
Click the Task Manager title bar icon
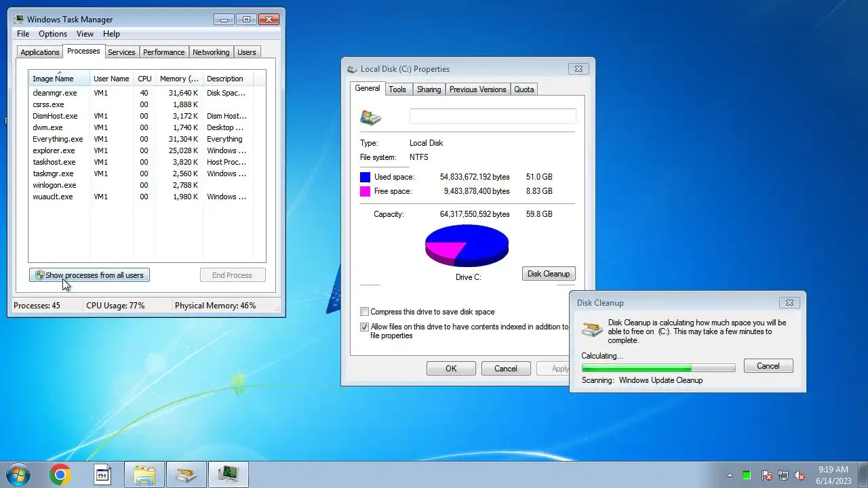pyautogui.click(x=19, y=19)
